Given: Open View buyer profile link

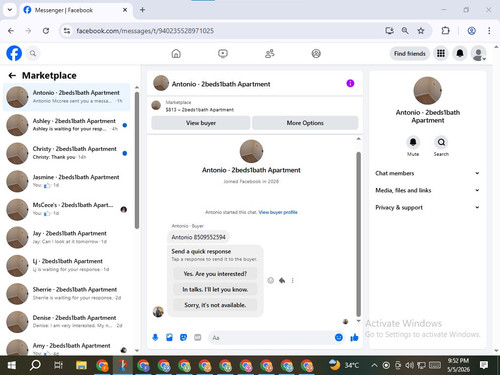Looking at the screenshot, I should point(278,212).
